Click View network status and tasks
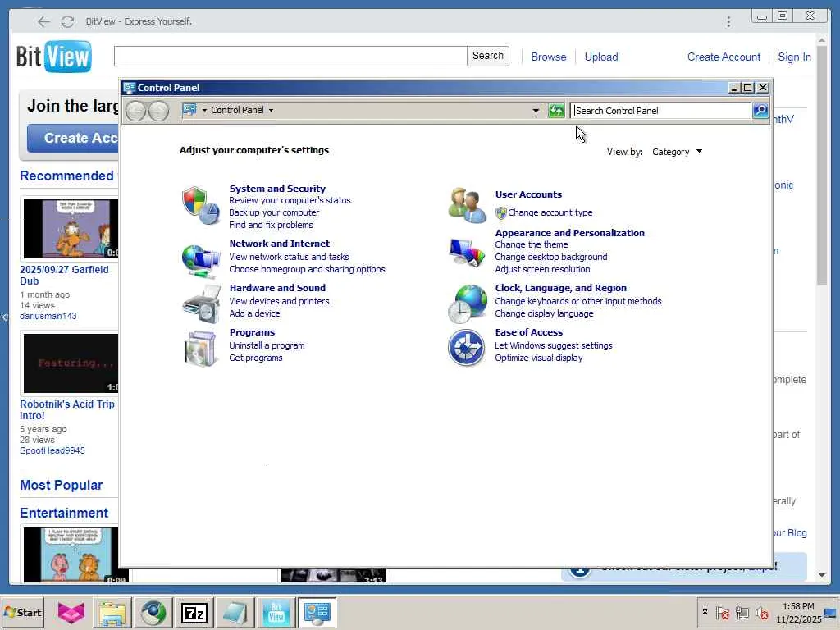This screenshot has width=840, height=630. 289,257
